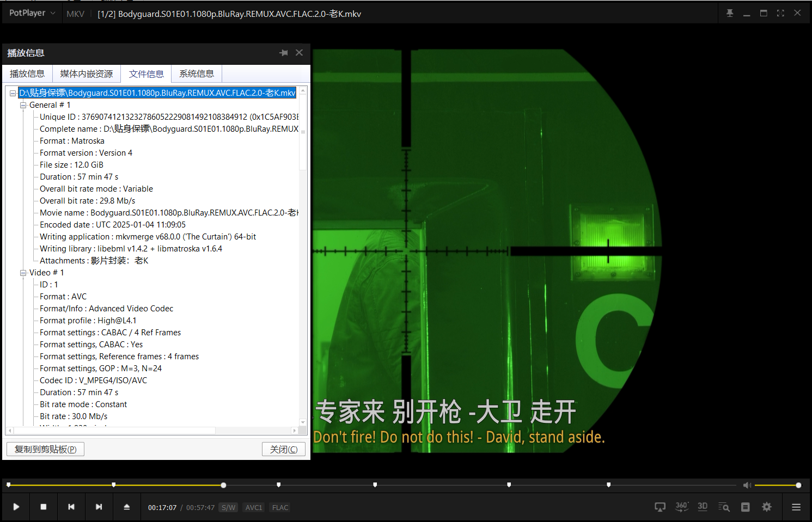
Task: Click the total duration 00:57:47
Action: point(200,507)
